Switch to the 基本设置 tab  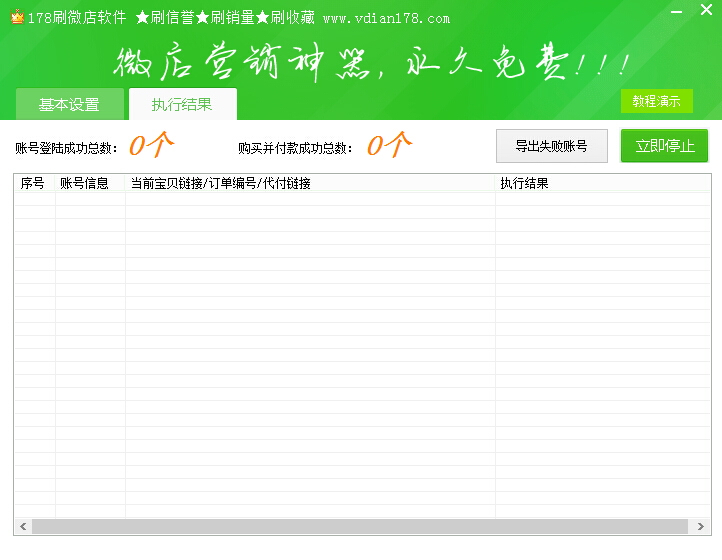click(x=70, y=105)
